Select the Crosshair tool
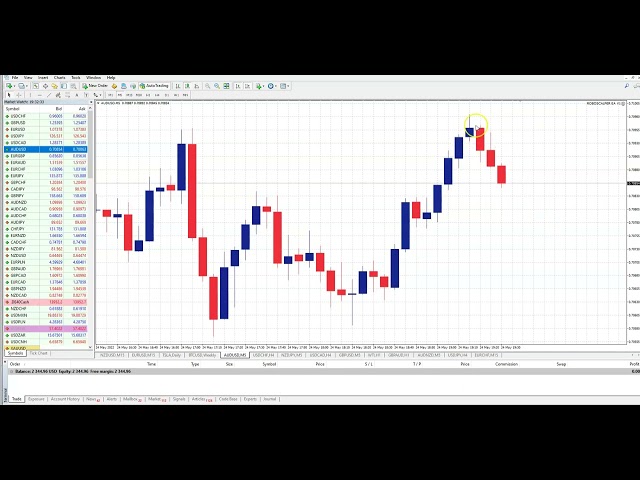The image size is (640, 480). click(x=19, y=94)
